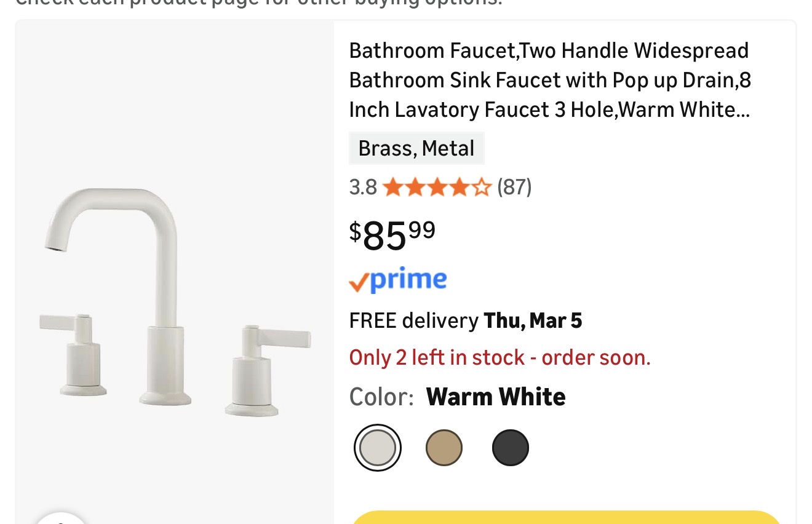The image size is (812, 524).
Task: Click the empty fifth rating star
Action: [x=482, y=187]
